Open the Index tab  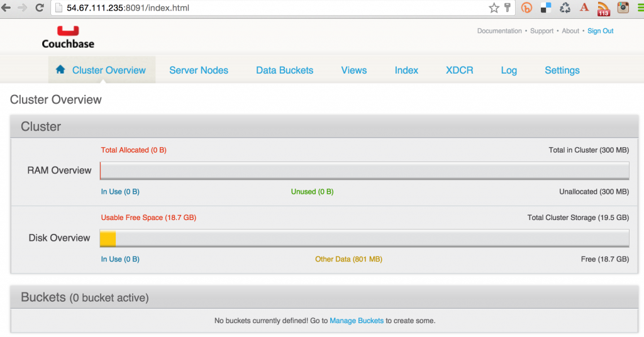407,70
